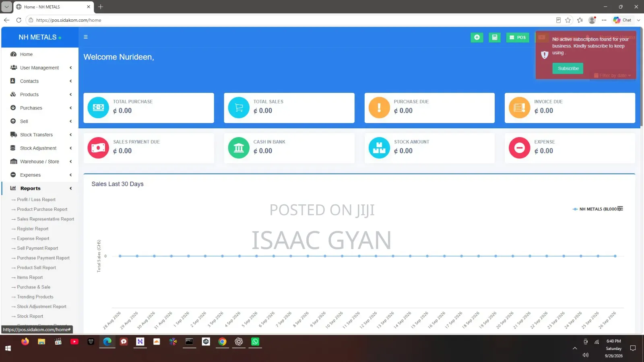Image resolution: width=644 pixels, height=362 pixels.
Task: Go to Home in the sidebar
Action: pos(40,54)
